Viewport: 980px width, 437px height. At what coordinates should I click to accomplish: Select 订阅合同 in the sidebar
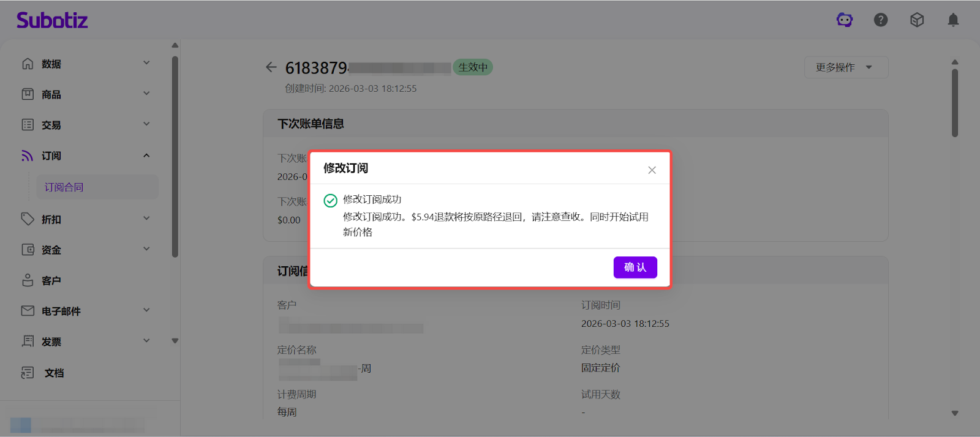[x=64, y=187]
